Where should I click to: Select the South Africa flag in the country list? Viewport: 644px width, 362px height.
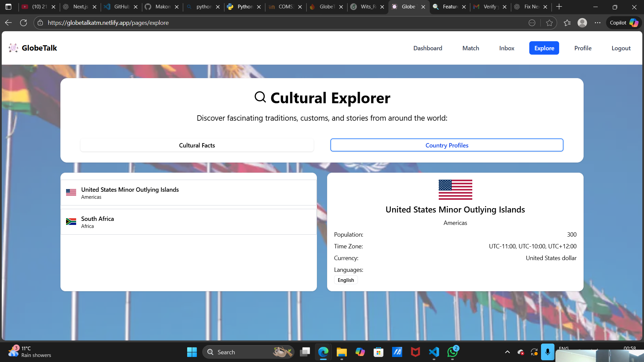click(71, 221)
